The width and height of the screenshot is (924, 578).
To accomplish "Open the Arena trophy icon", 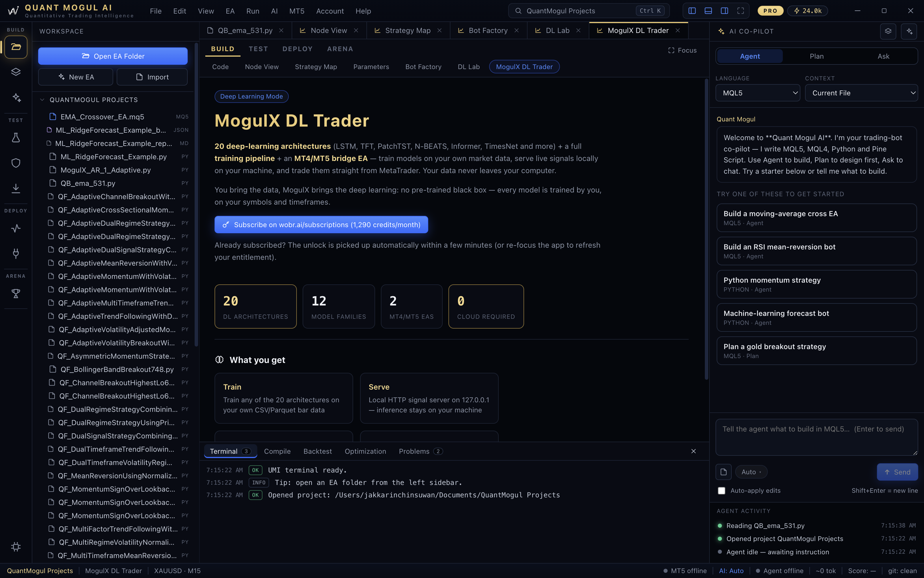I will (16, 294).
